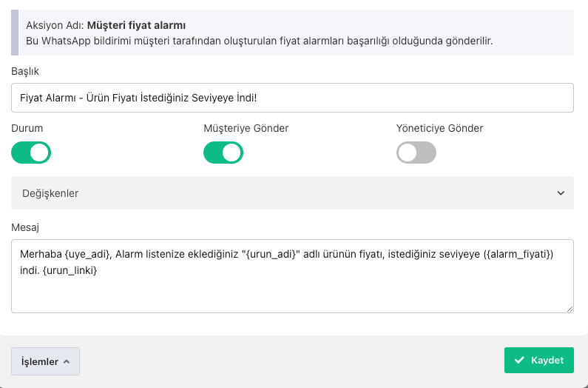The height and width of the screenshot is (388, 588).
Task: Save the form with the Kaydet button
Action: tap(539, 361)
